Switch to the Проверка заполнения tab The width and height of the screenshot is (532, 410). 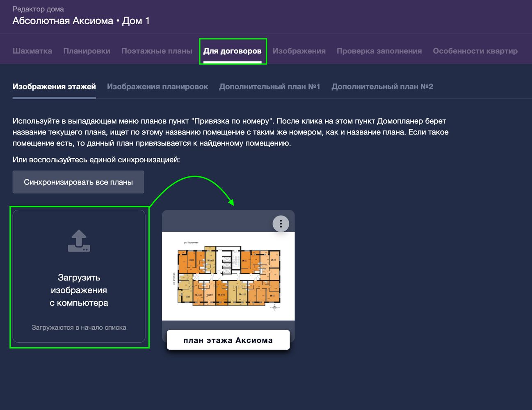pyautogui.click(x=379, y=51)
